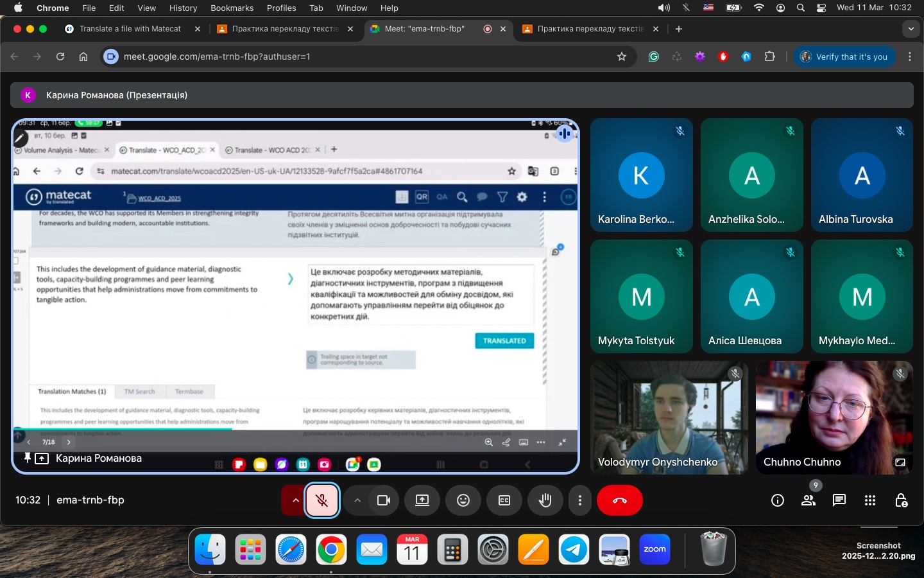Leave the call with red hang-up button

pos(619,500)
